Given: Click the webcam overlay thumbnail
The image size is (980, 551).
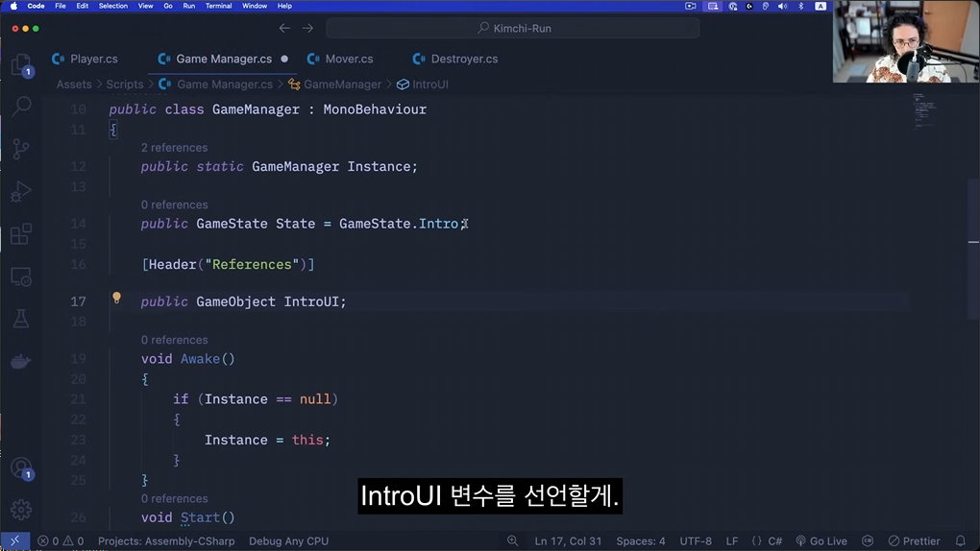Looking at the screenshot, I should coord(906,41).
